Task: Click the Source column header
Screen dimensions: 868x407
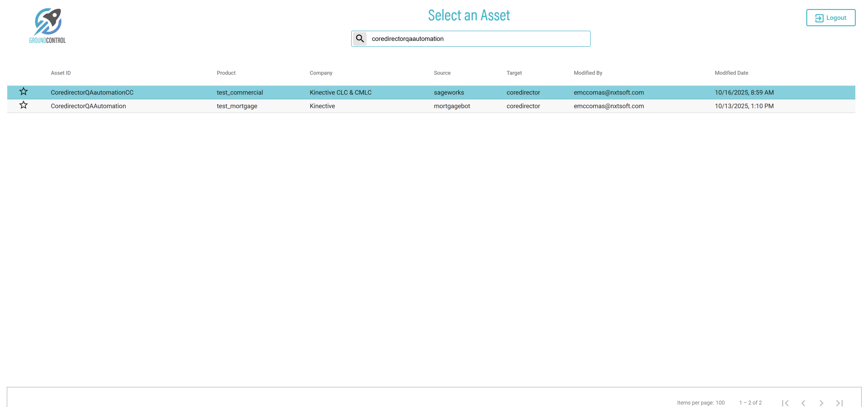Action: (x=442, y=73)
